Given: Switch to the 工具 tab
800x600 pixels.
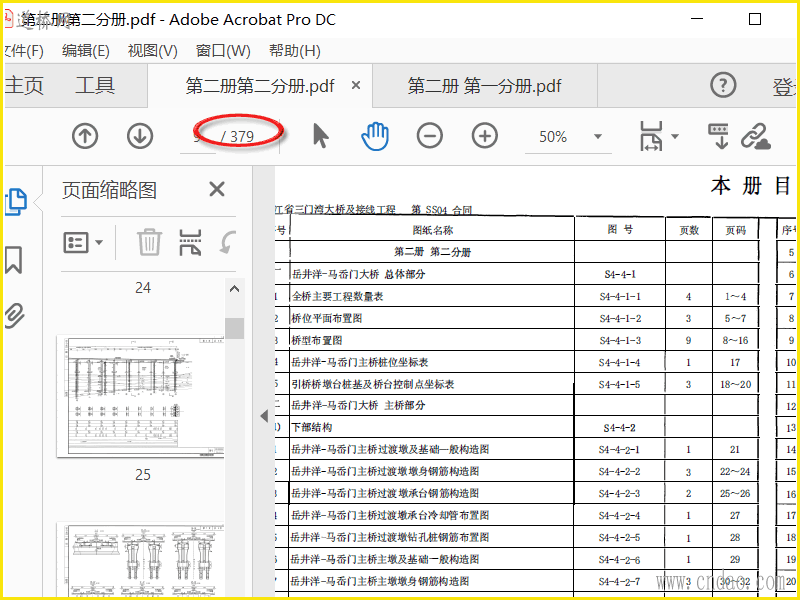Looking at the screenshot, I should tap(95, 85).
